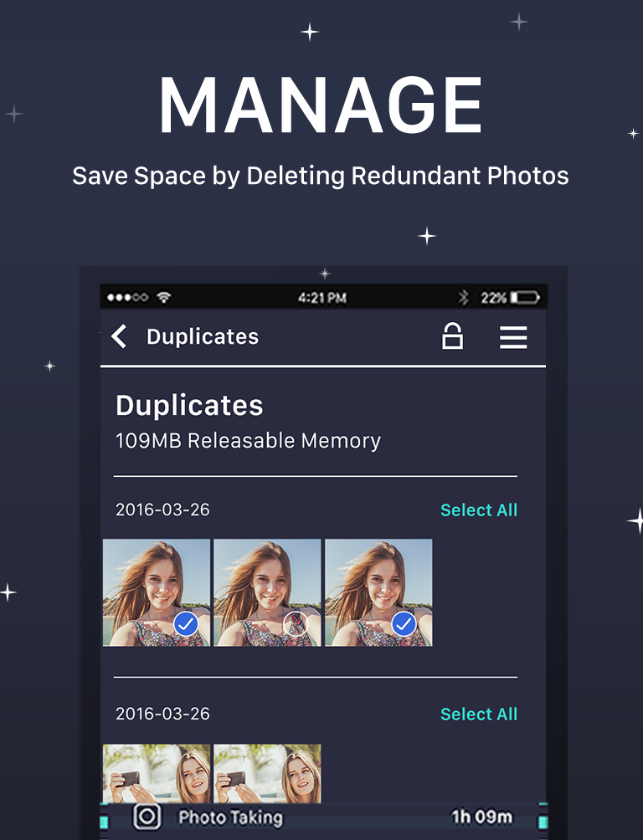643x840 pixels.
Task: Tap the Bluetooth status icon
Action: [x=463, y=297]
